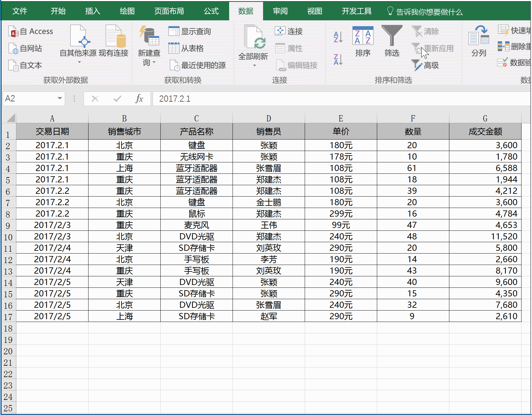Open the 自其他来源 dropdown
The height and width of the screenshot is (415, 532).
tap(79, 62)
